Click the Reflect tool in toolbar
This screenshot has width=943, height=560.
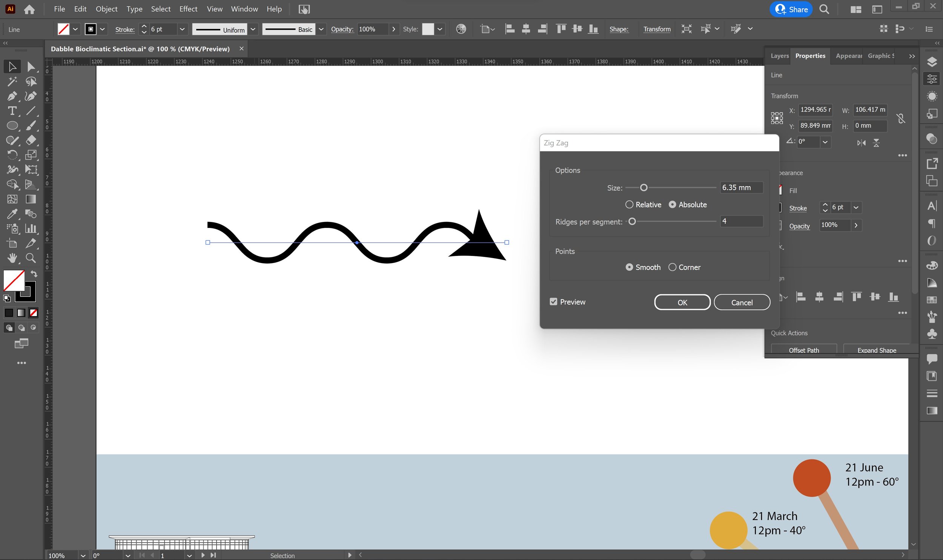pyautogui.click(x=13, y=155)
